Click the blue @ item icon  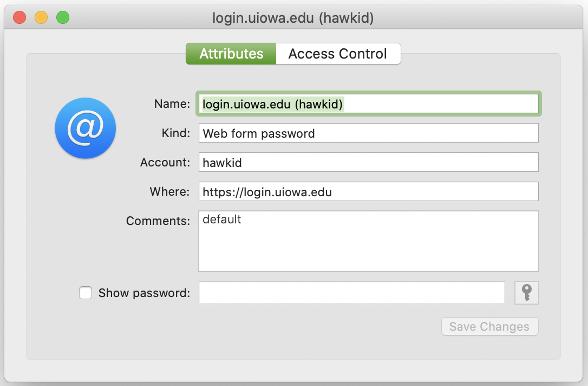click(85, 128)
